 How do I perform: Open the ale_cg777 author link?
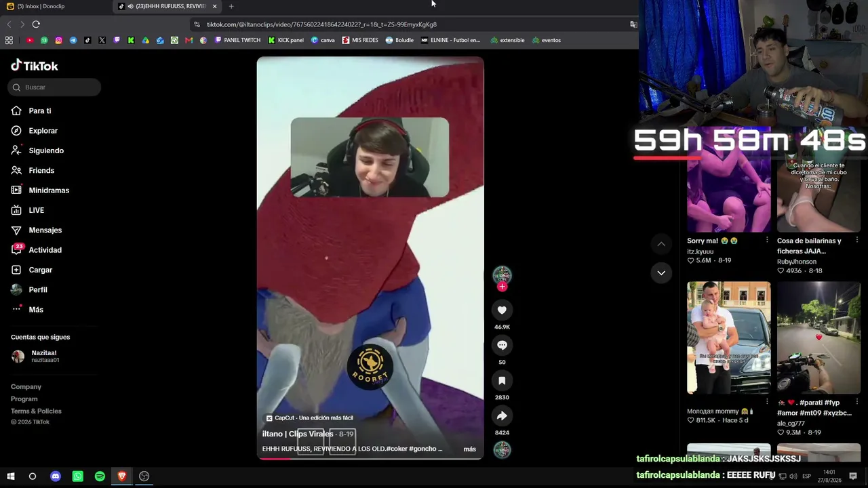(x=791, y=424)
